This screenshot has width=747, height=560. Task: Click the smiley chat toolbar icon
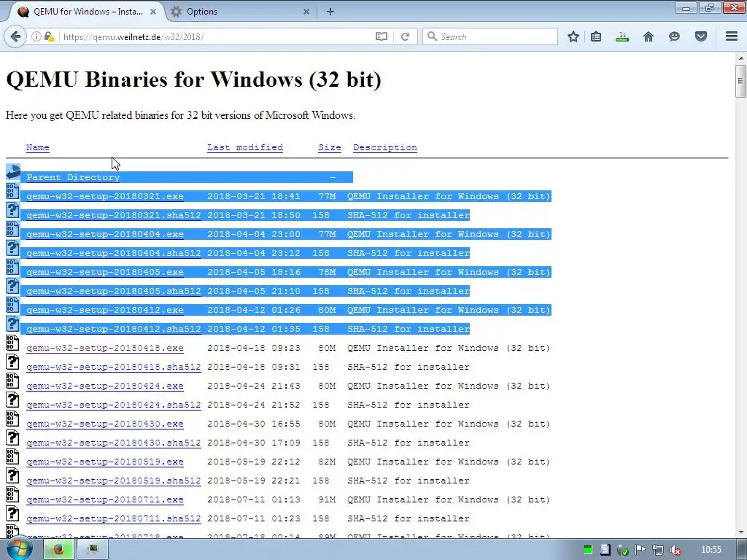click(x=674, y=36)
